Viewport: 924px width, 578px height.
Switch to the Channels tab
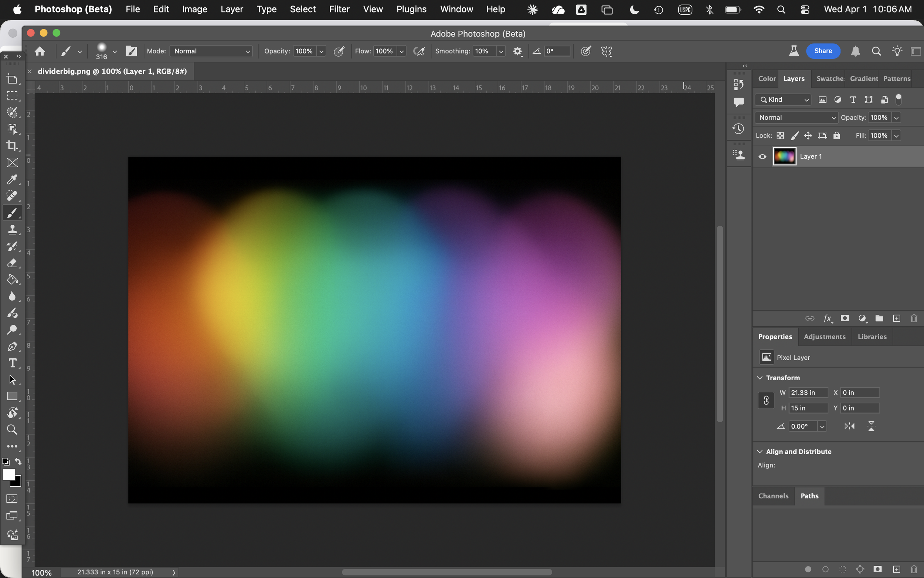click(x=773, y=496)
